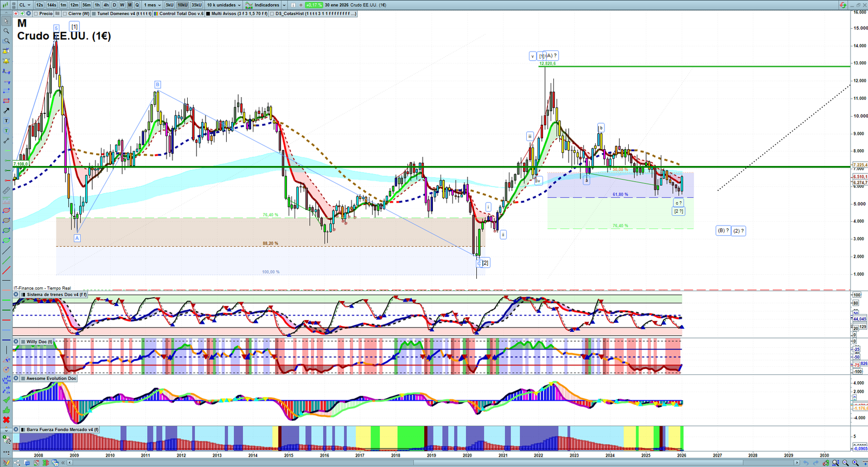Screen dimensions: 868x467
Task: Toggle Tunel Domenec v4 indicator label
Action: pos(122,14)
